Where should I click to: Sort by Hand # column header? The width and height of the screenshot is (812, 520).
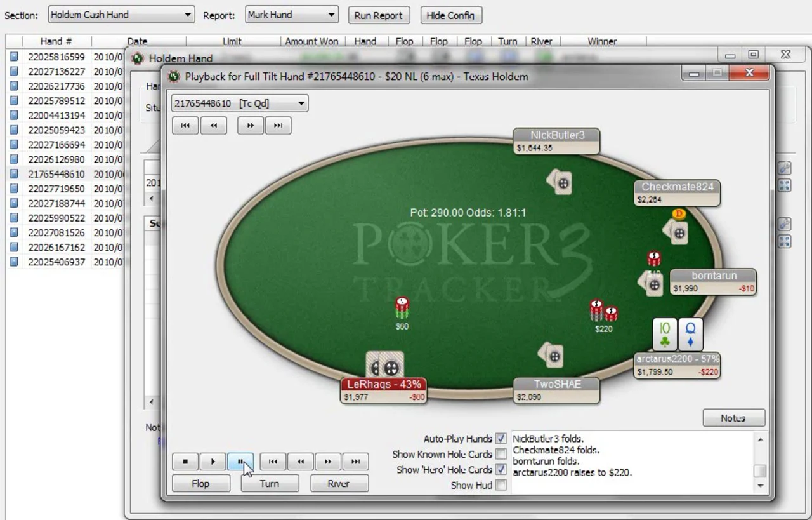[56, 41]
